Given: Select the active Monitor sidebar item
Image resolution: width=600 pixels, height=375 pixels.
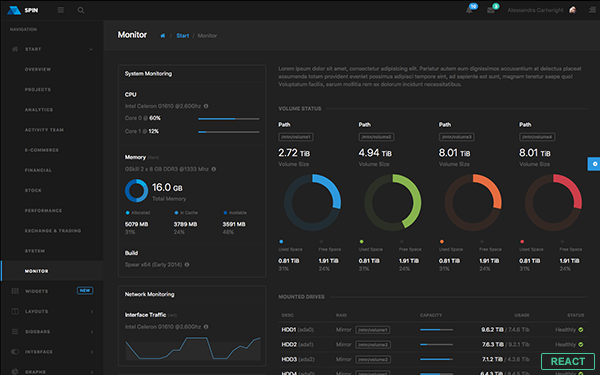Looking at the screenshot, I should [52, 271].
